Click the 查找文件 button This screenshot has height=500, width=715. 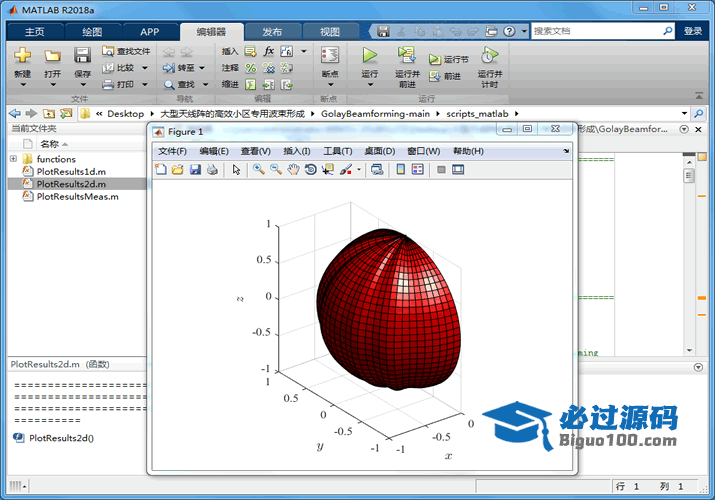[x=126, y=51]
